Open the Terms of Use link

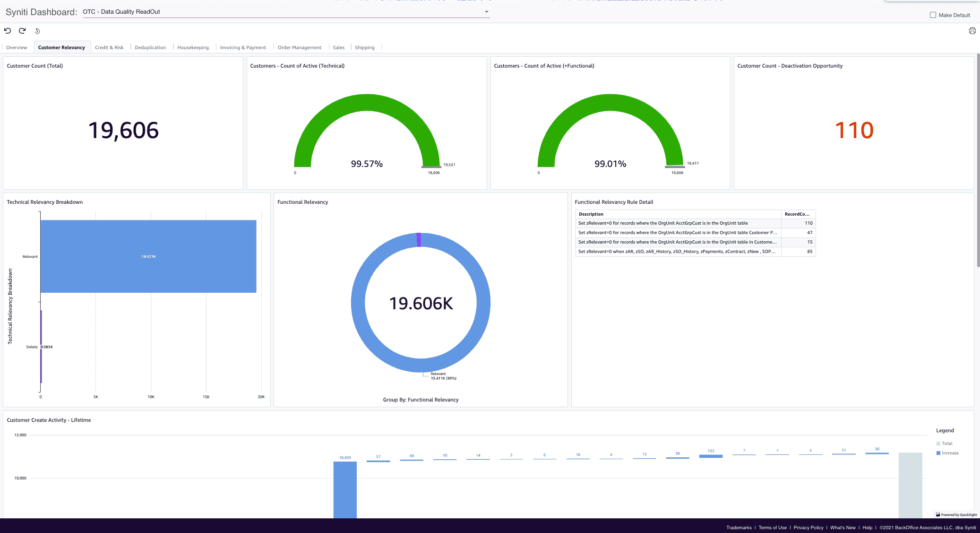(x=773, y=527)
